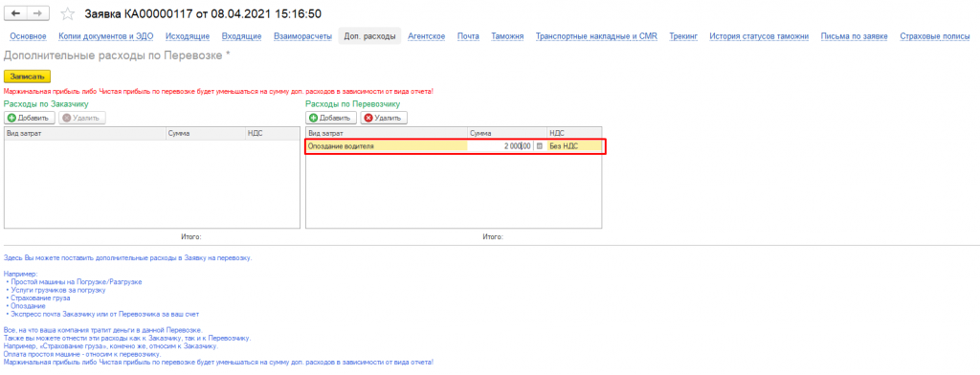Open the Исходящие tab
Image resolution: width=980 pixels, height=375 pixels.
tap(188, 36)
